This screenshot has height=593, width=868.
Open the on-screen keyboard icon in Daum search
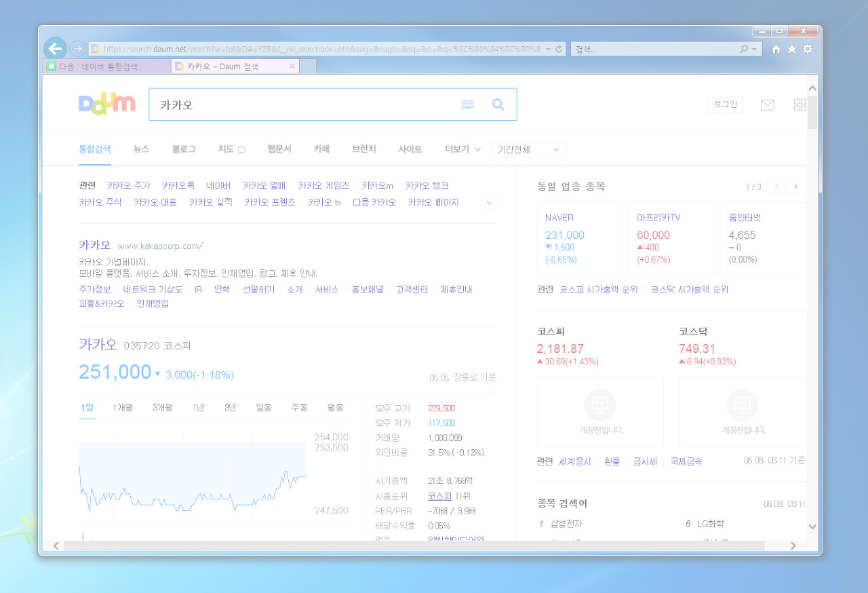[468, 104]
